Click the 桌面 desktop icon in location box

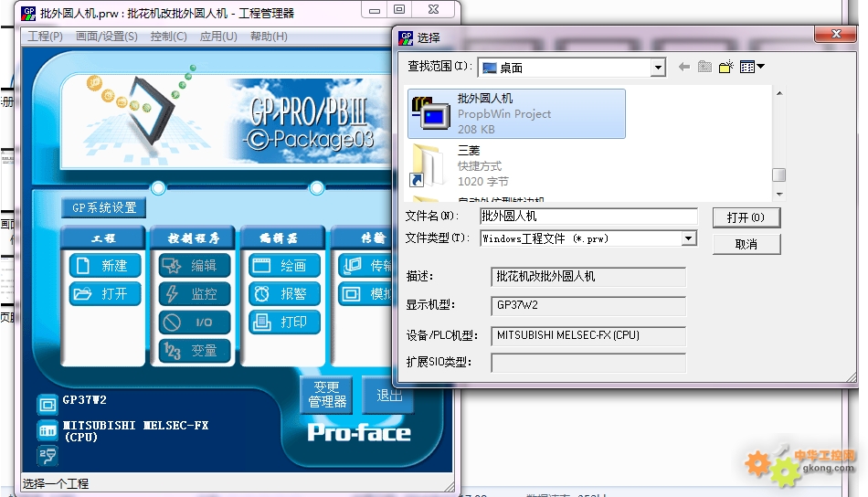coord(489,68)
